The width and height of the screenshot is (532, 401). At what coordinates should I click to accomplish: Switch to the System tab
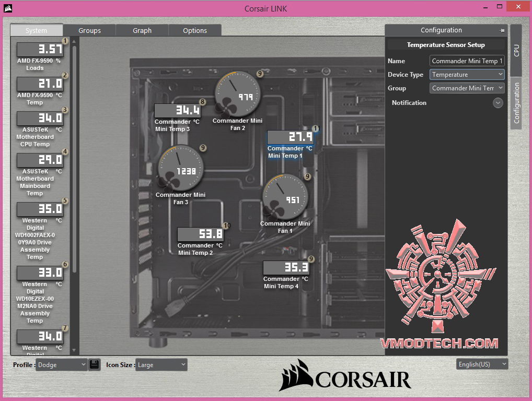coord(36,30)
